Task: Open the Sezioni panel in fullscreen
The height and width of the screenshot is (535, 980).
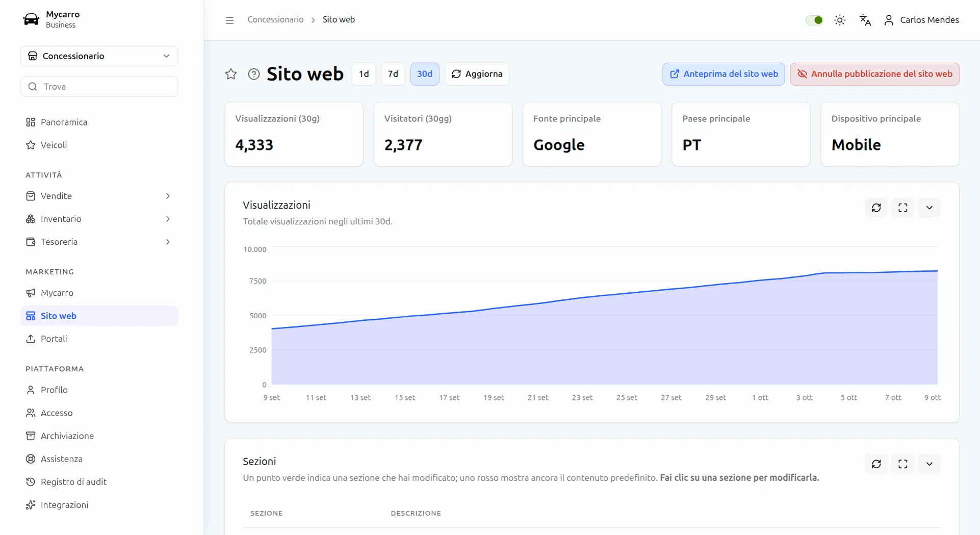Action: point(903,464)
